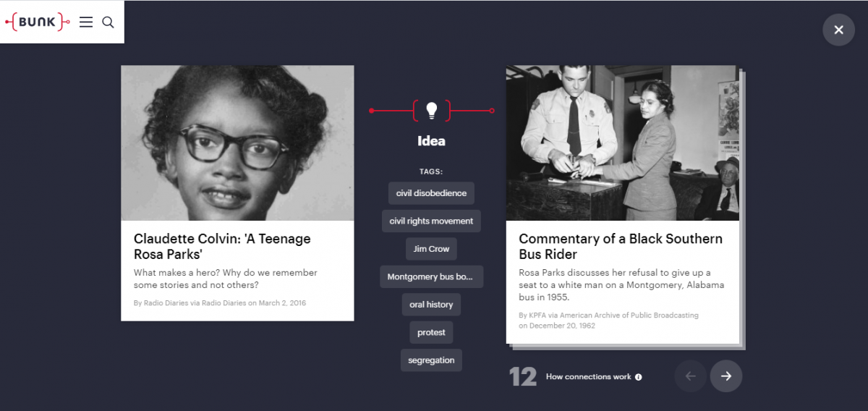Go to the next connection arrow

coord(726,376)
